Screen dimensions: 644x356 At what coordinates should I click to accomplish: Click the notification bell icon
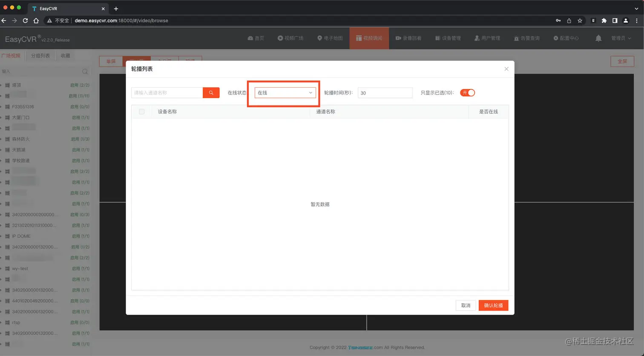point(598,38)
